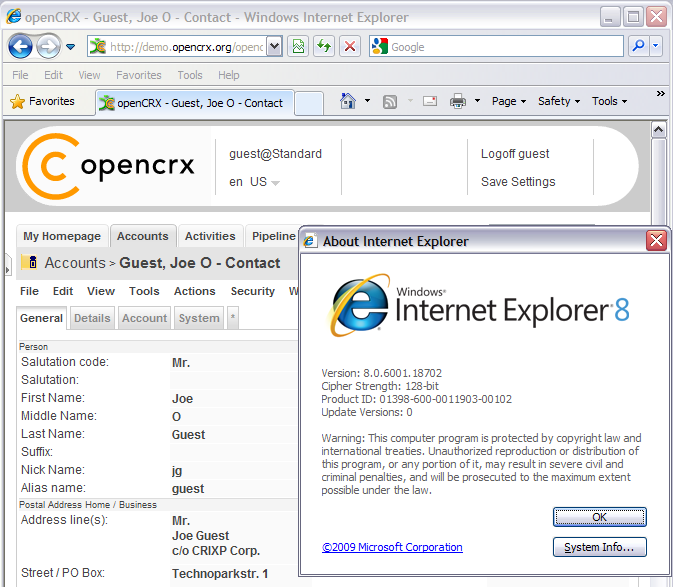673x587 pixels.
Task: Open the browser Tools menu
Action: point(190,75)
